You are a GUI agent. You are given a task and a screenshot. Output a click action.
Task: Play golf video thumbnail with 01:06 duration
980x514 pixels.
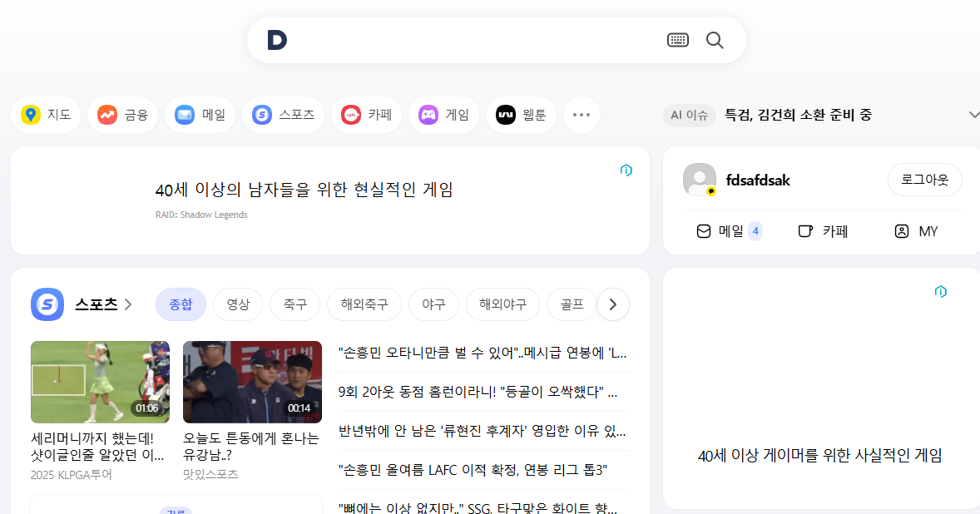pyautogui.click(x=100, y=383)
